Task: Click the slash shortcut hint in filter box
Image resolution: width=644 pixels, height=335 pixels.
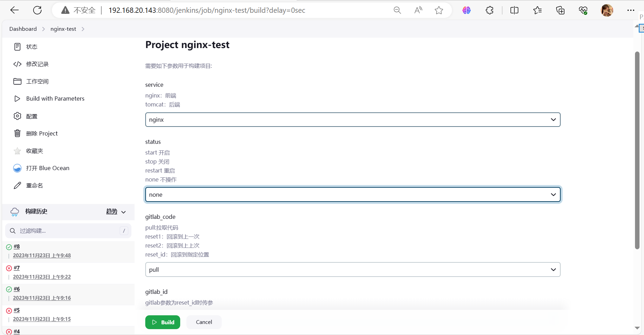Action: 124,231
